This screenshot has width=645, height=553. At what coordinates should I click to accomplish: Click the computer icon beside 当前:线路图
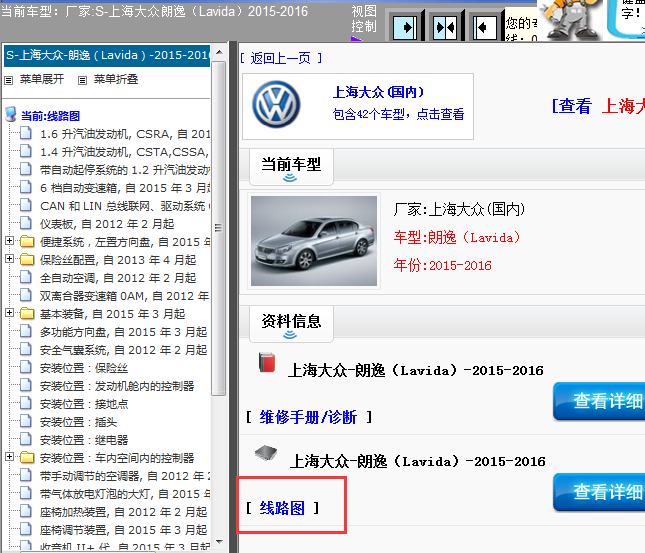(x=11, y=115)
